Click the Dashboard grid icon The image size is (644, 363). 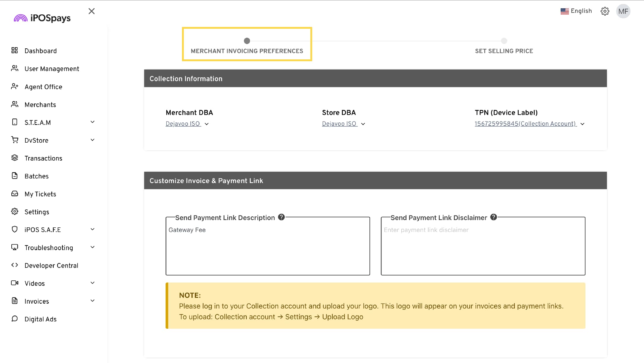point(14,51)
